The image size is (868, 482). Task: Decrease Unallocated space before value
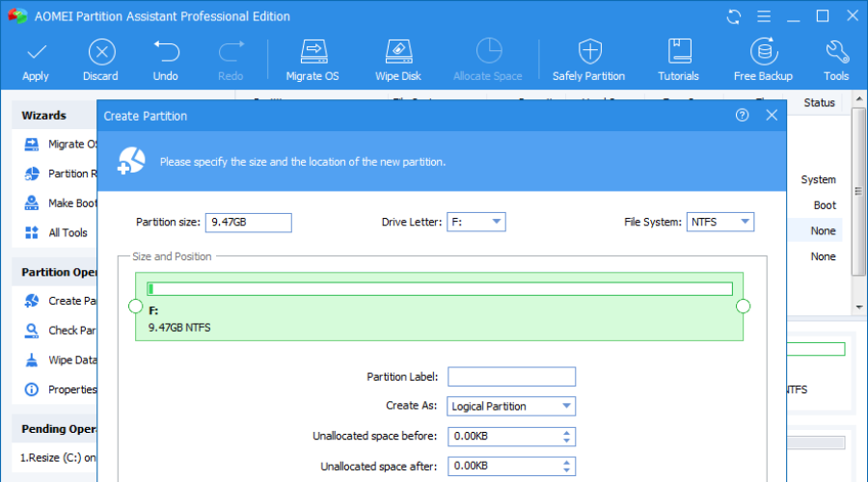[x=566, y=441]
